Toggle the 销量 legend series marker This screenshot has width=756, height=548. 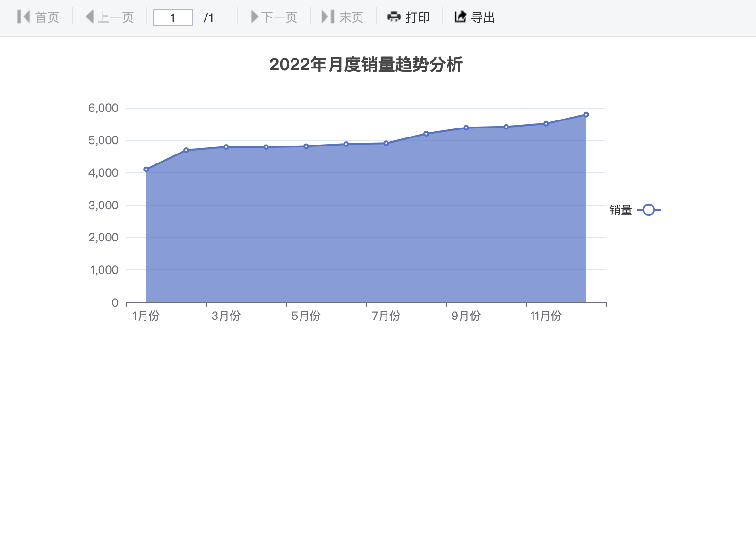tap(649, 210)
